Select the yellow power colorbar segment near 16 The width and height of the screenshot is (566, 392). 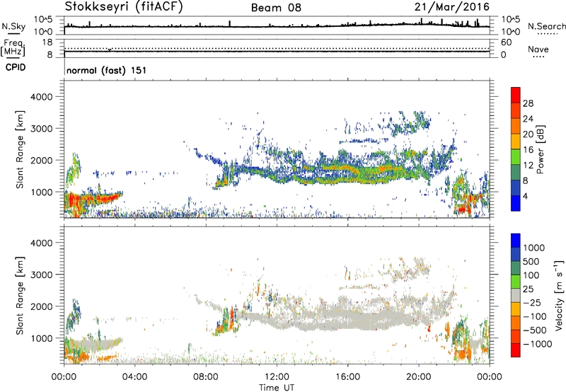point(516,141)
